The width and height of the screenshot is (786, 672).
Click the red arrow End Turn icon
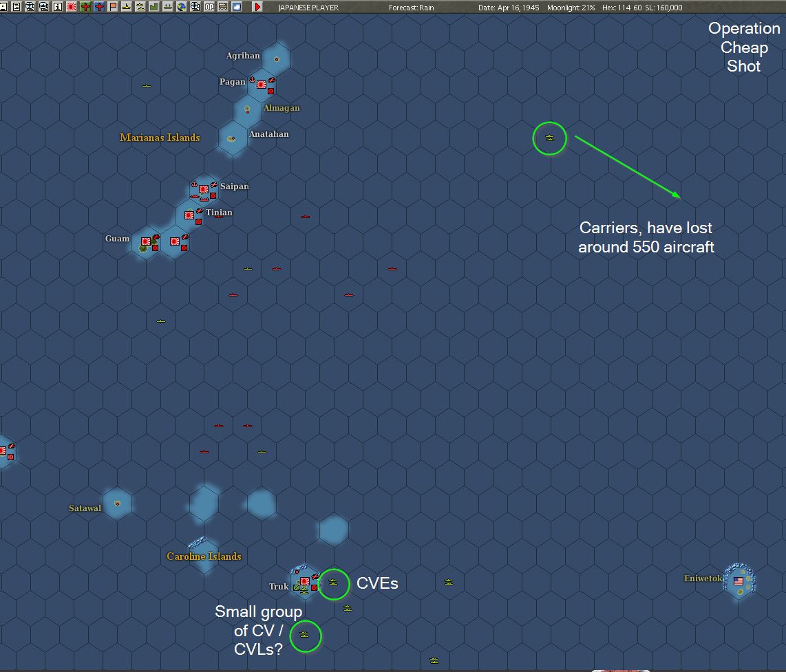coord(257,7)
